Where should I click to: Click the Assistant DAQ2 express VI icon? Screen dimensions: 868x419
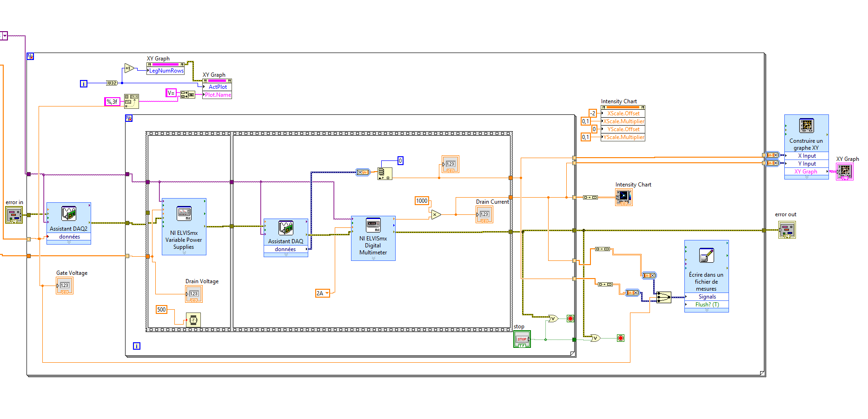pos(69,213)
